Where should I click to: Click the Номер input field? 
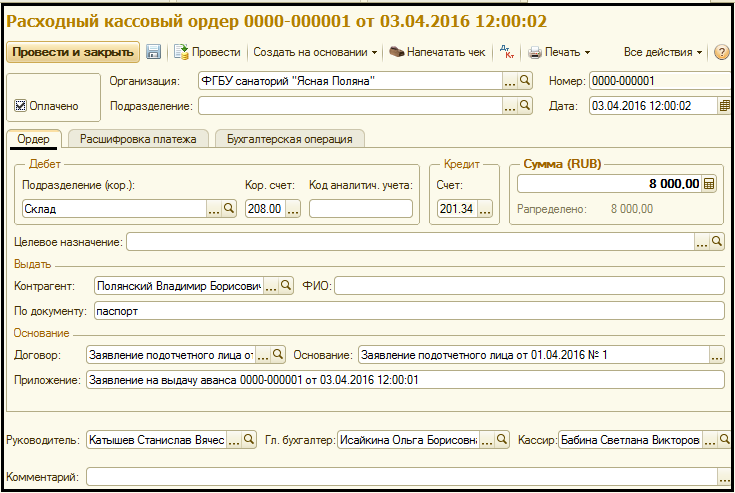(x=661, y=81)
